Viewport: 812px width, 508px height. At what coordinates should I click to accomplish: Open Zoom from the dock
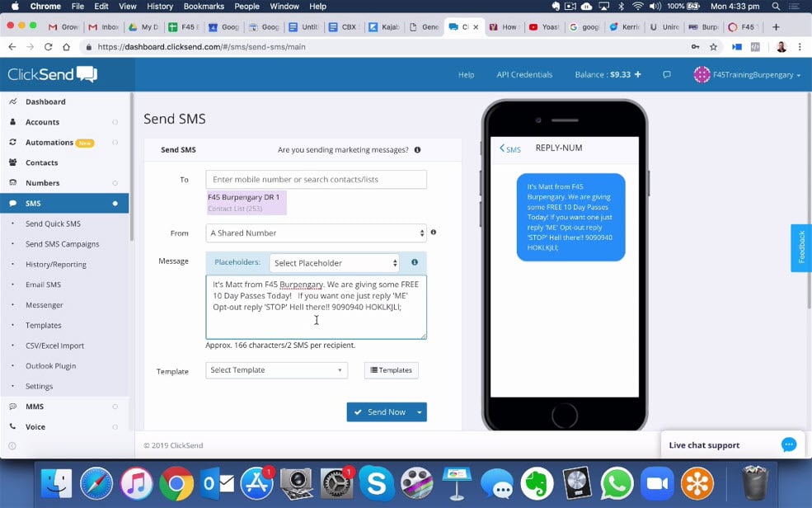pos(657,483)
